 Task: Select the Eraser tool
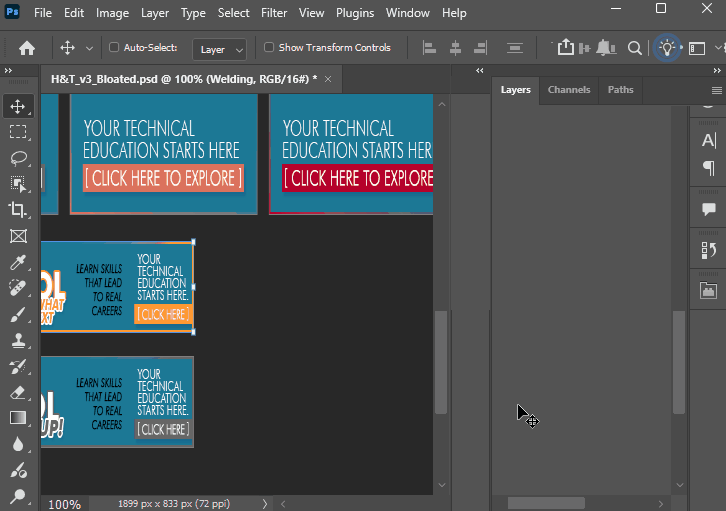pyautogui.click(x=18, y=393)
